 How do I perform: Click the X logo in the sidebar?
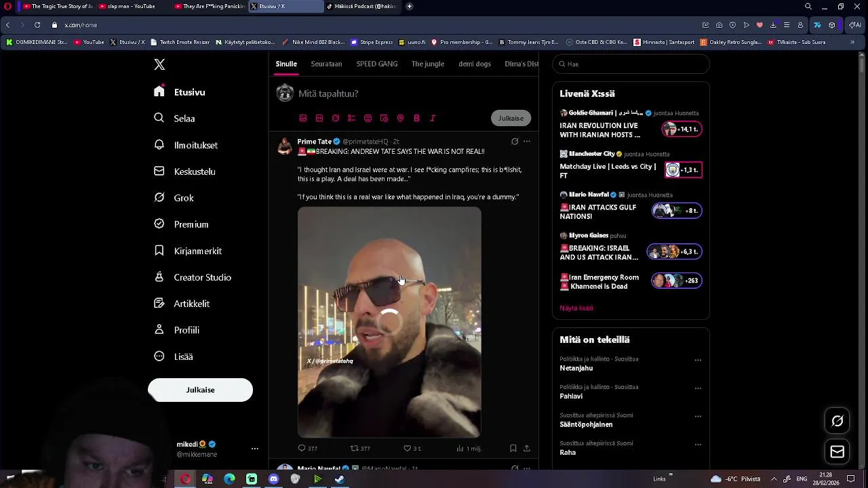[159, 64]
